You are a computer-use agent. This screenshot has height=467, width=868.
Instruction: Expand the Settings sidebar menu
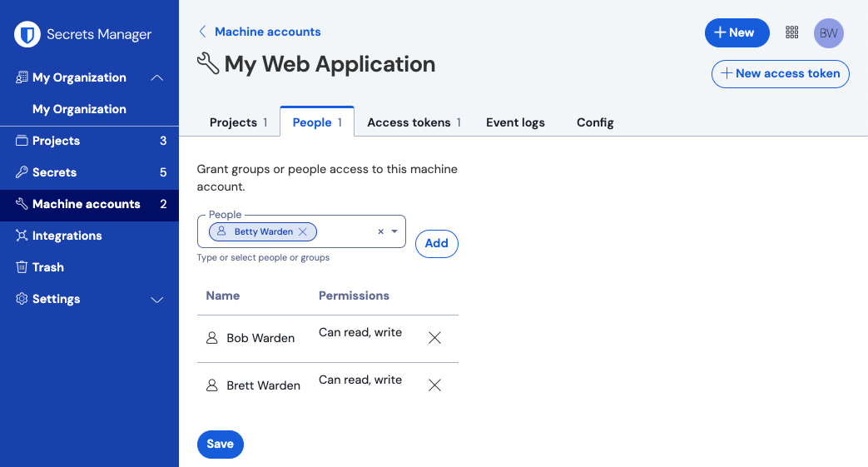(x=156, y=299)
